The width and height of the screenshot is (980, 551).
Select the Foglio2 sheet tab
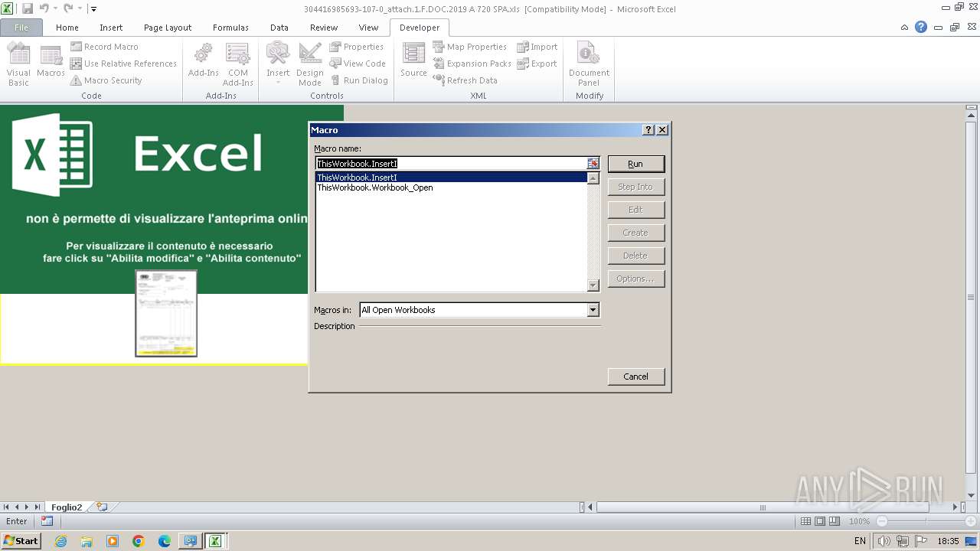point(67,507)
